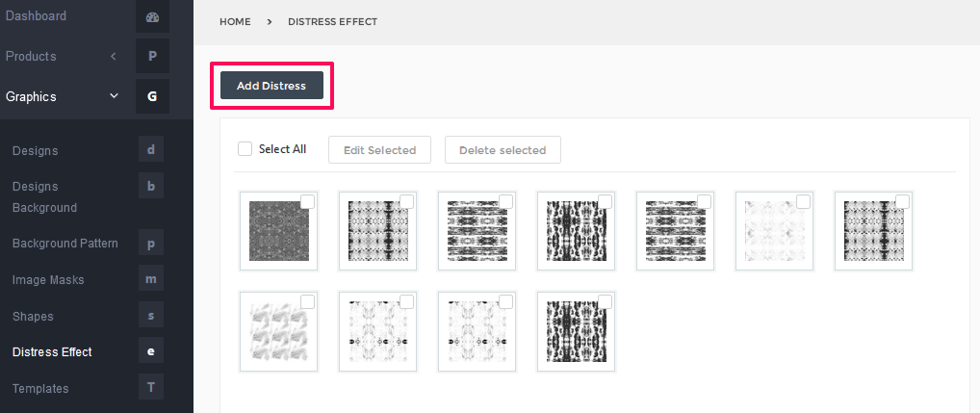Click the Templates 'T' icon tile
Screen dimensions: 980x413
(x=150, y=387)
